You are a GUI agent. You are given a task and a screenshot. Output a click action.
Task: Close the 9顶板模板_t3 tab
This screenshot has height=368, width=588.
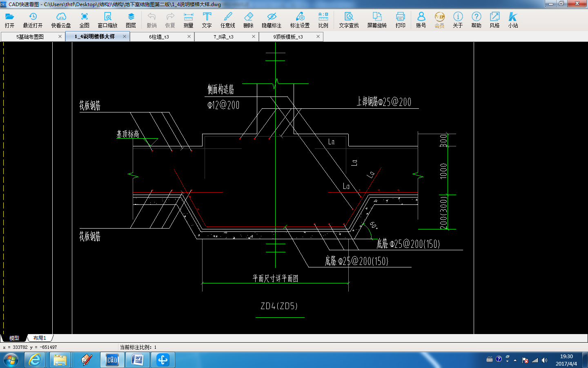tap(318, 36)
